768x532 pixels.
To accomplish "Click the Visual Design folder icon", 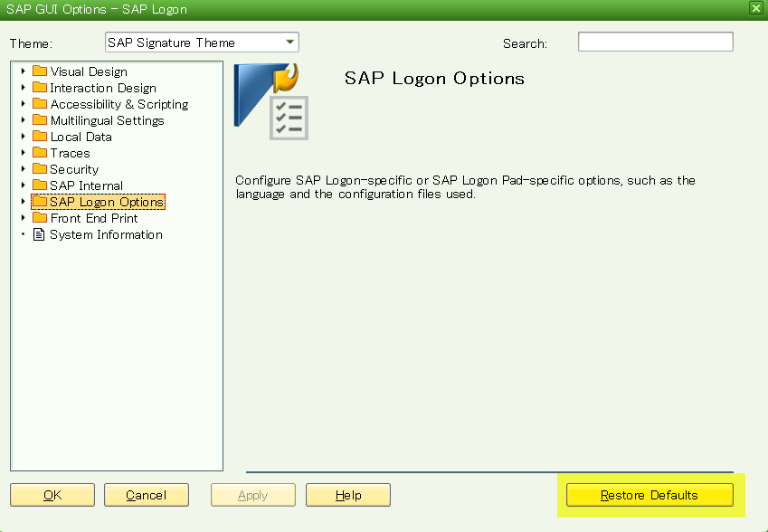I will [40, 71].
